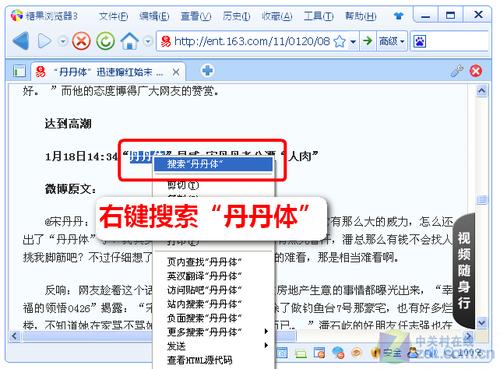This screenshot has height=369, width=500.
Task: Click the green Refresh icon
Action: click(106, 41)
